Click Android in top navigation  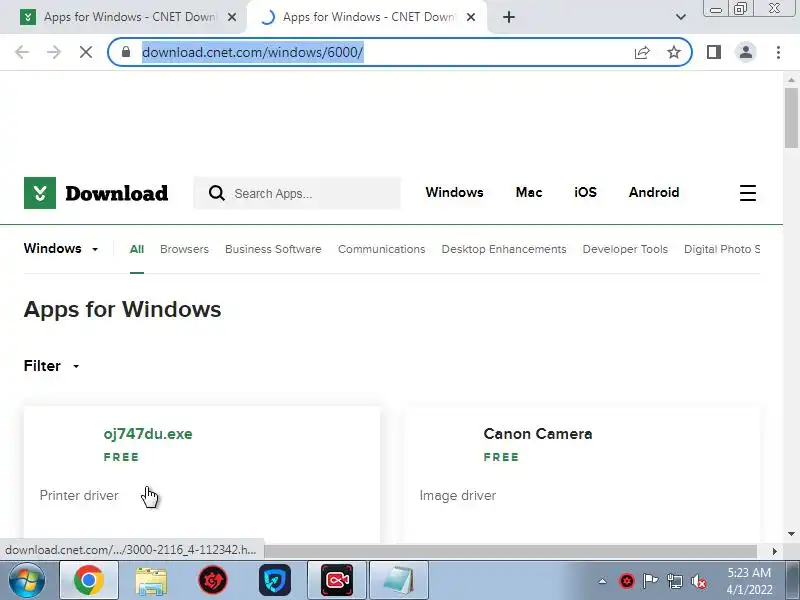click(654, 192)
